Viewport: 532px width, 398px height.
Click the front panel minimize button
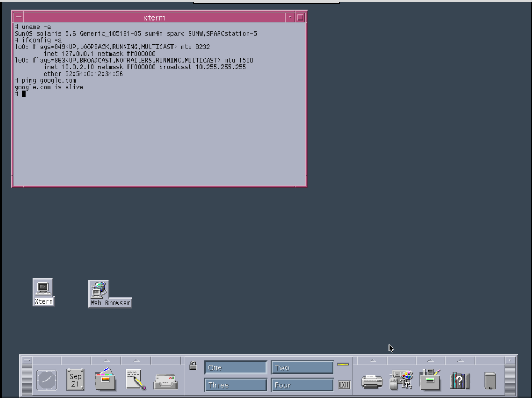click(510, 360)
